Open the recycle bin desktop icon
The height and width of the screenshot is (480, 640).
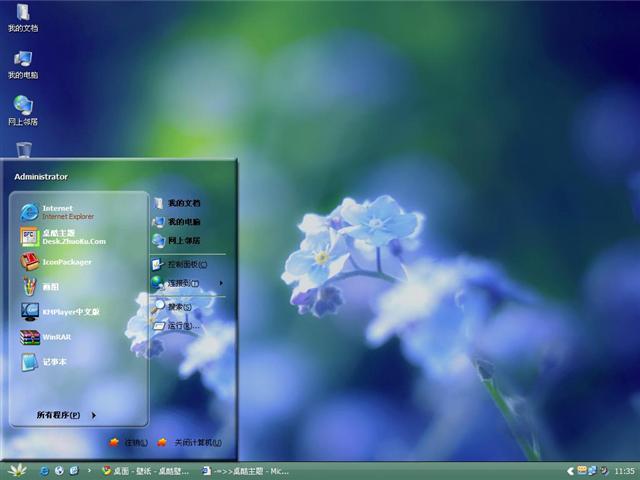coord(23,150)
